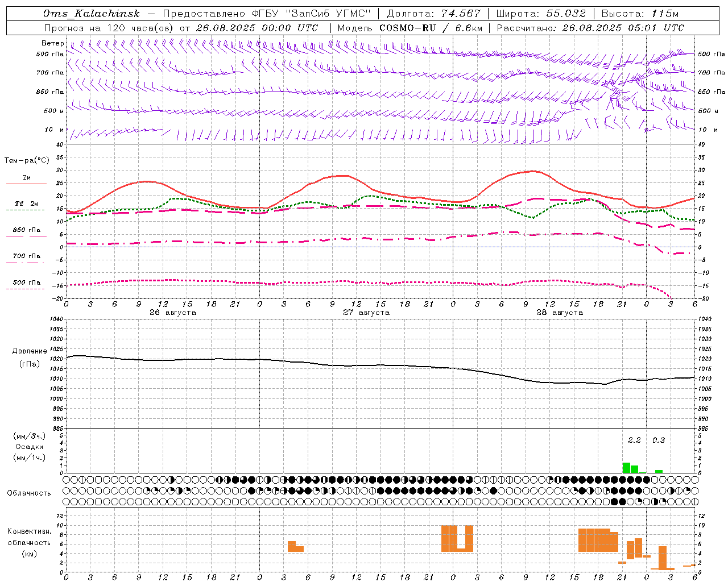
Task: Click the Осадки precipitation label
Action: (30, 447)
